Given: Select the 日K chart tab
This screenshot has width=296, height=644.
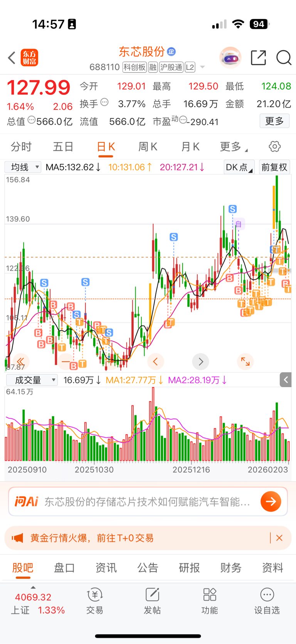Looking at the screenshot, I should coord(106,147).
